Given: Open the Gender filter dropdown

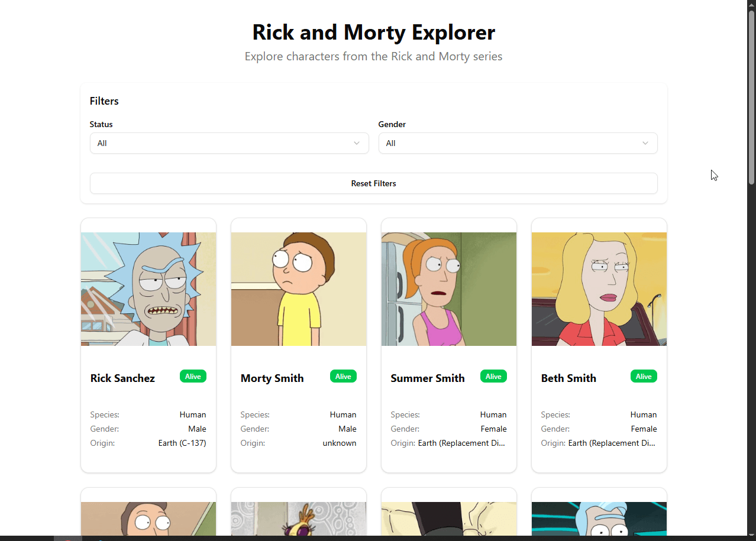Looking at the screenshot, I should click(x=518, y=143).
